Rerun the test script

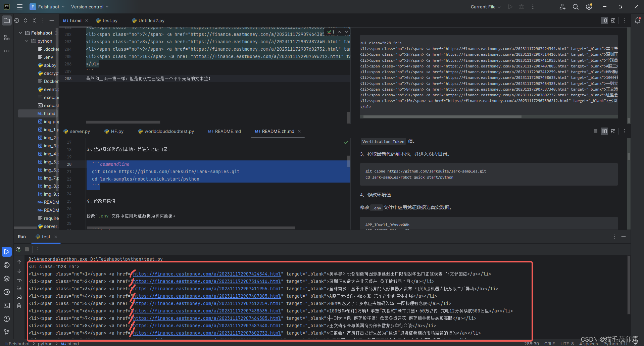pos(18,249)
